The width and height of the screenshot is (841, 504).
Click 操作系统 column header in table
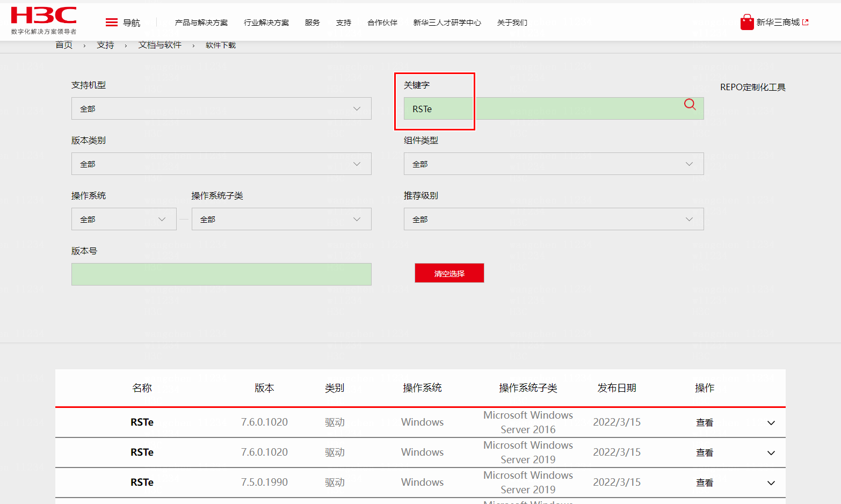tap(422, 388)
